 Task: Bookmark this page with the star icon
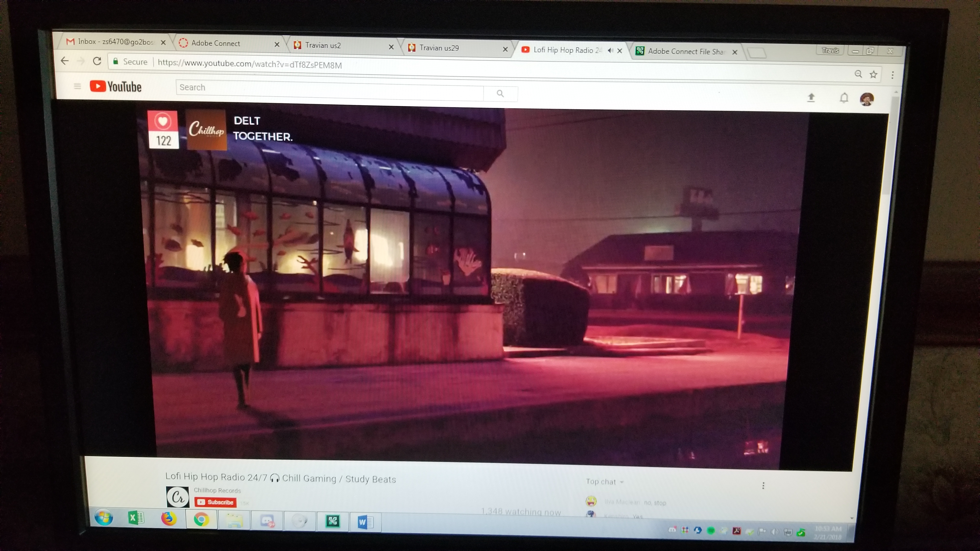coord(874,75)
